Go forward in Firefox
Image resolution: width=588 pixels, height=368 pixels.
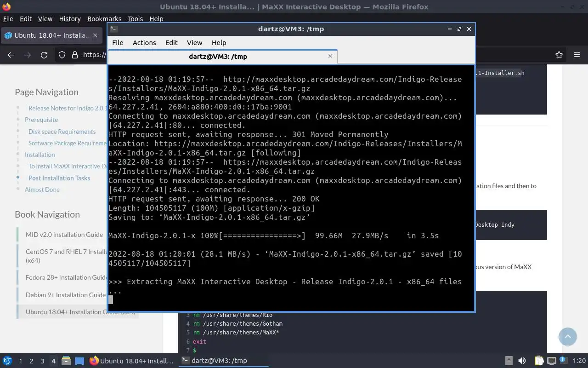point(28,55)
